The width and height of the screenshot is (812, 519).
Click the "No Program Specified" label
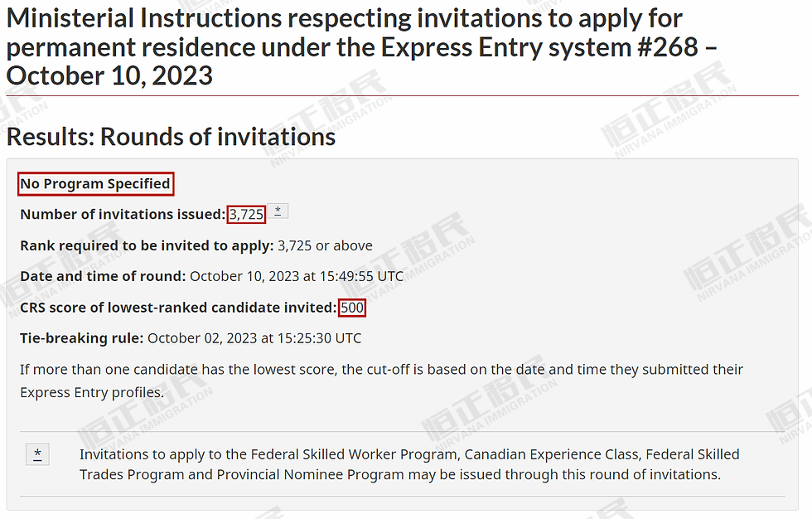click(96, 184)
